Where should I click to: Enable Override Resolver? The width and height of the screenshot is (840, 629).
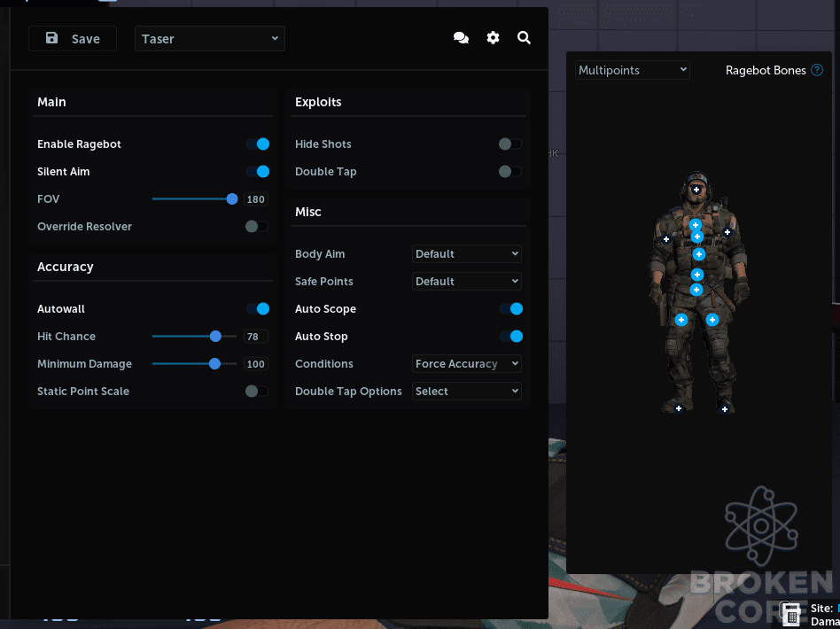[257, 227]
